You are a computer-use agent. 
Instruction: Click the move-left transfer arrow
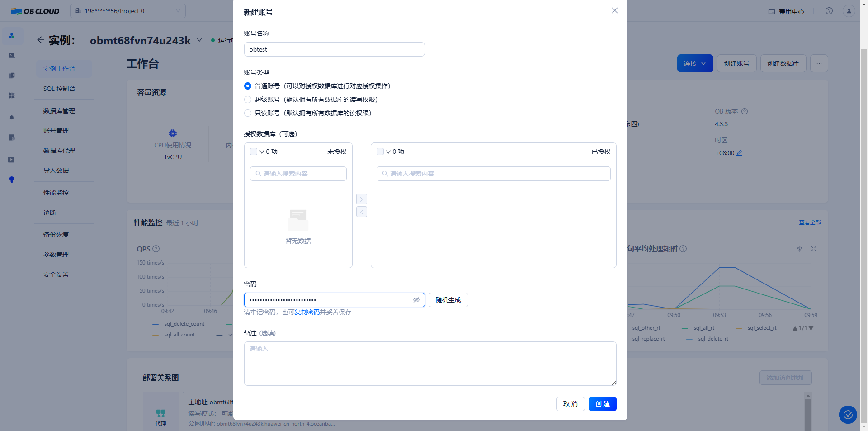(x=362, y=212)
